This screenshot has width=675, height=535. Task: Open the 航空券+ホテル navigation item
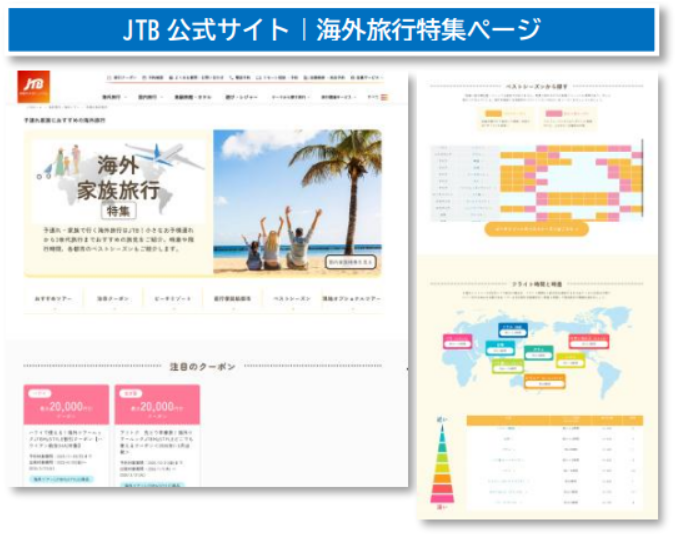point(193,97)
